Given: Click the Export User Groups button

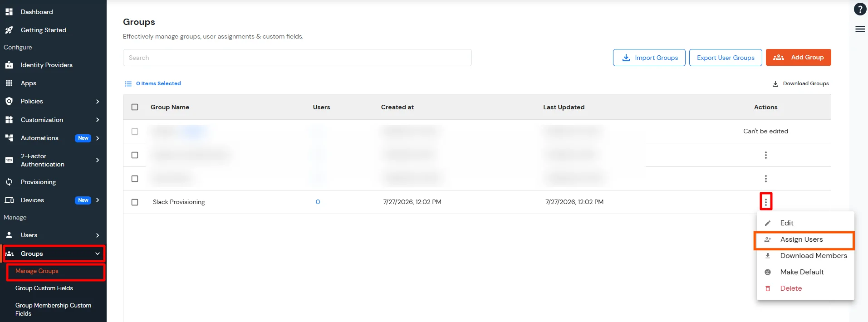Looking at the screenshot, I should (726, 58).
